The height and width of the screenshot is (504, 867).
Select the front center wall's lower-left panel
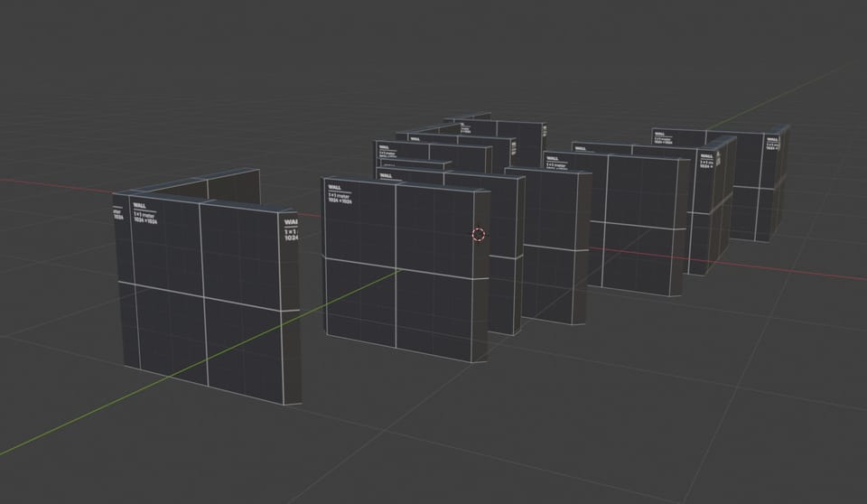[360, 301]
